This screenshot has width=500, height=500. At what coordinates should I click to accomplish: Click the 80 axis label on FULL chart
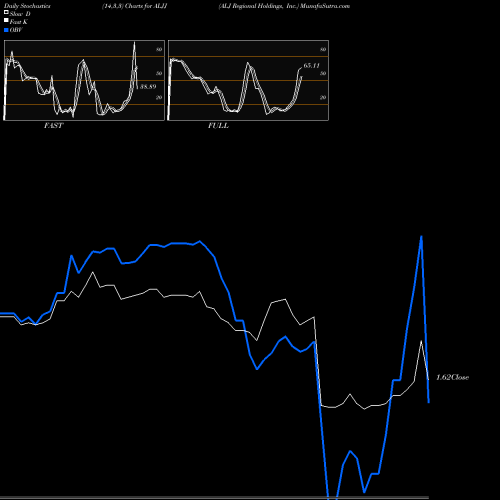(323, 50)
